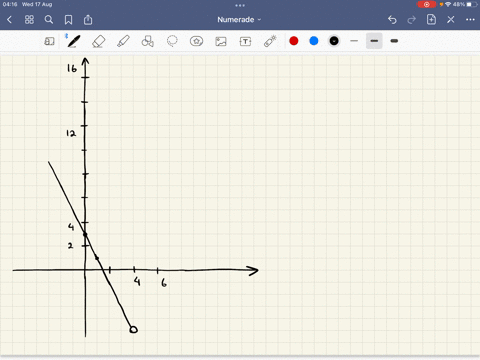The image size is (480, 360).
Task: Go back using the back arrow
Action: tap(9, 20)
